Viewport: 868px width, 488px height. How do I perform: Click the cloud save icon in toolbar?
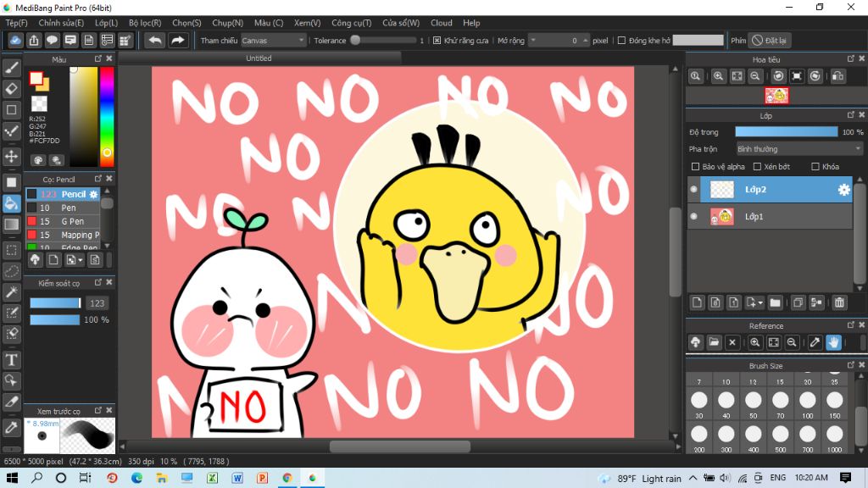pyautogui.click(x=15, y=41)
